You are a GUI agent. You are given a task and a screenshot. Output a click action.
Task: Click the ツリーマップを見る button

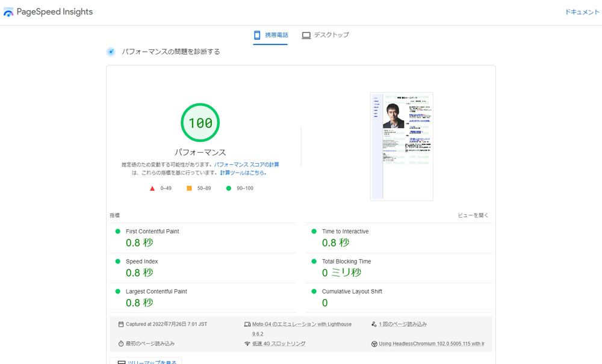tap(146, 361)
